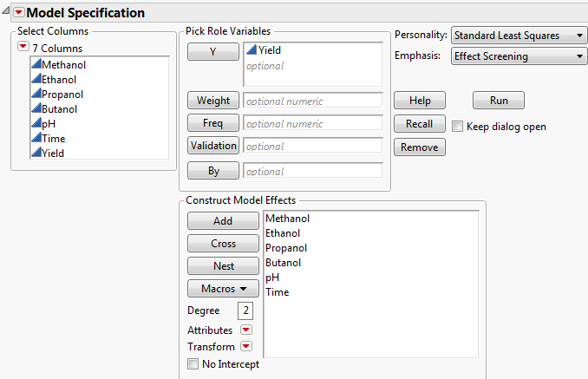Enable the No Intercept checkbox

(193, 364)
